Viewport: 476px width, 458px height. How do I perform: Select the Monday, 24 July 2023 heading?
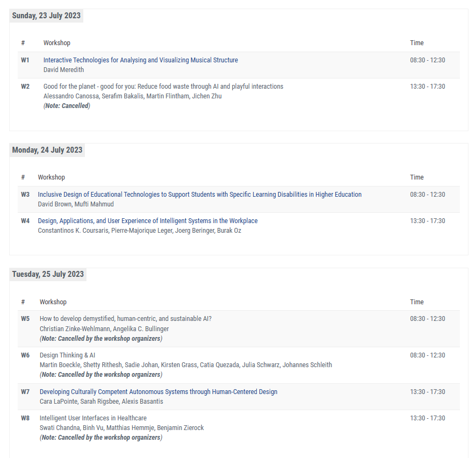pos(47,150)
